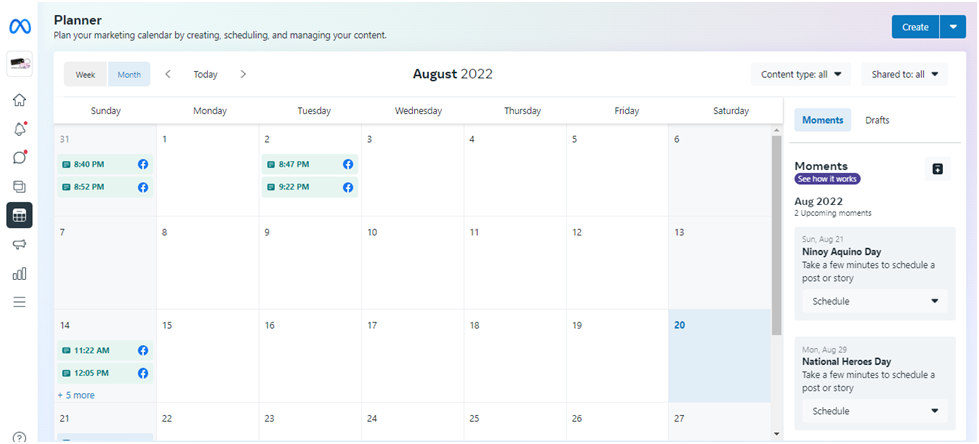Open the Notifications bell icon

coord(19,129)
